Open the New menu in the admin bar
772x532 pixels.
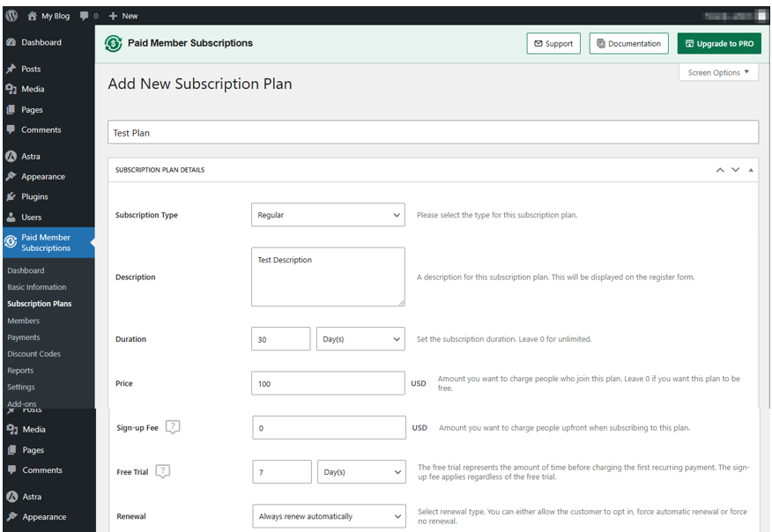point(122,15)
